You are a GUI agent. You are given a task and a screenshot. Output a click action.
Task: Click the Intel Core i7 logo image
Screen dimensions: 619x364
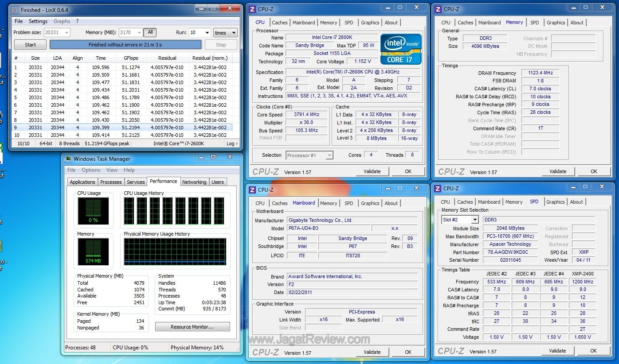[x=401, y=49]
